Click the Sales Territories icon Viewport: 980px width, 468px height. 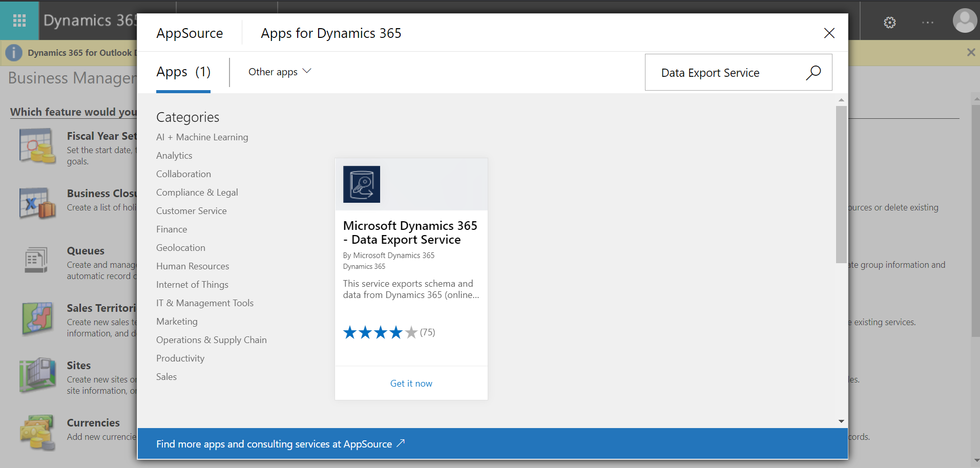(37, 318)
